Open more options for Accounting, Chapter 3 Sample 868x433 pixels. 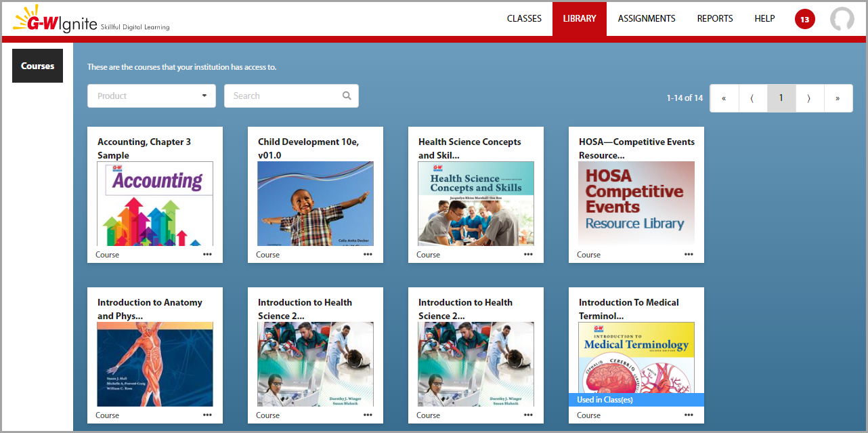[207, 255]
